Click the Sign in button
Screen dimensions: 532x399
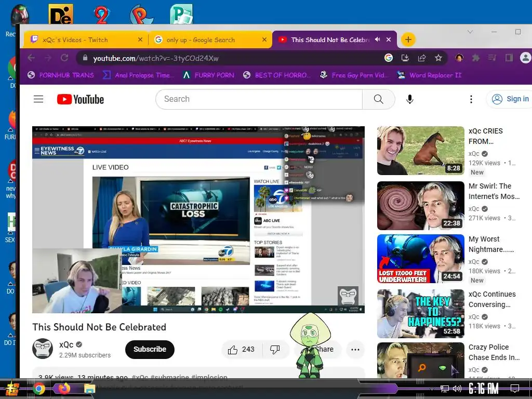pyautogui.click(x=510, y=99)
